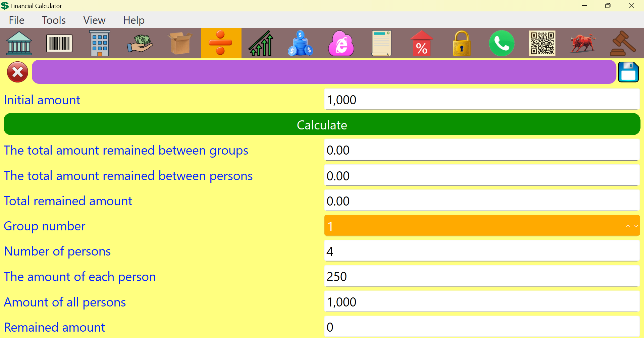Select the QR code generator icon
Screen dimensions: 644x338
tap(542, 43)
